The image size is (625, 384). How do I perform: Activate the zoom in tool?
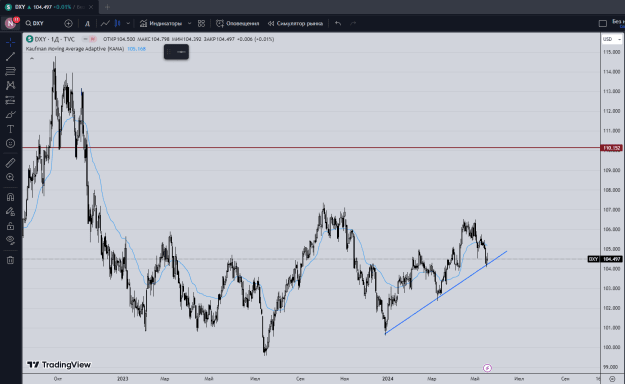click(10, 177)
